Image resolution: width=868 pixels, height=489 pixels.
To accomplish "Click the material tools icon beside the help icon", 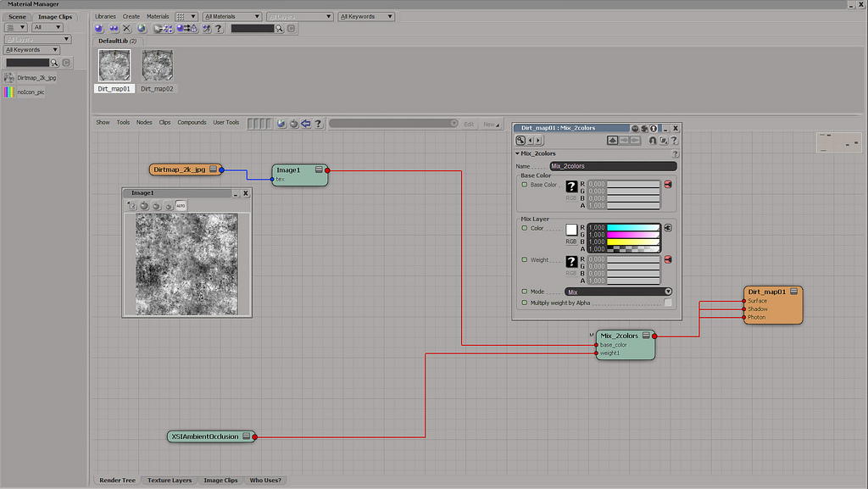I will (x=207, y=28).
